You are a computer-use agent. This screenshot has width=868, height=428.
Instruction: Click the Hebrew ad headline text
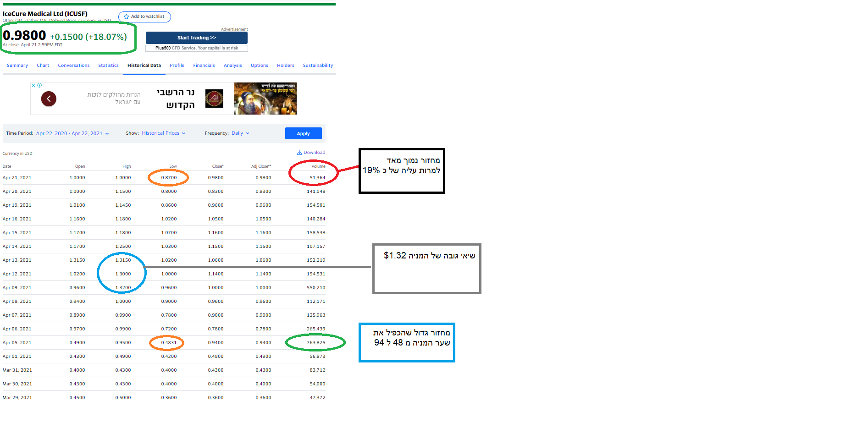pyautogui.click(x=176, y=99)
